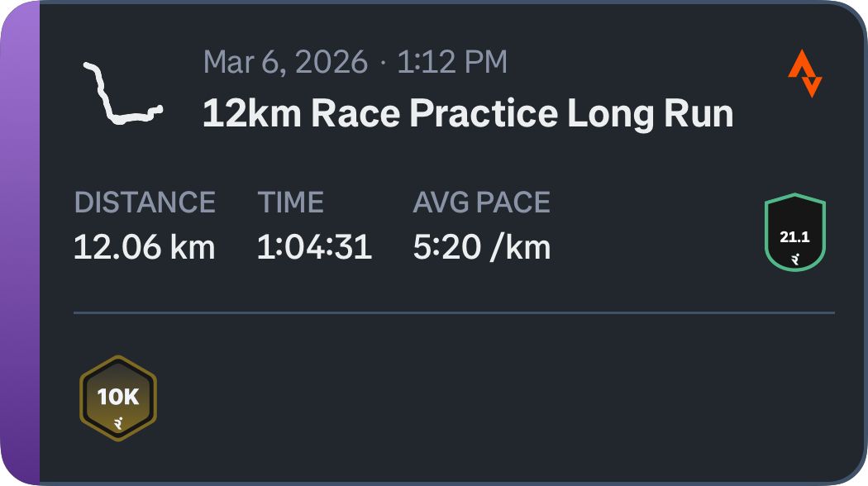Click the 5:20 /km pace value
The width and height of the screenshot is (868, 486).
482,247
